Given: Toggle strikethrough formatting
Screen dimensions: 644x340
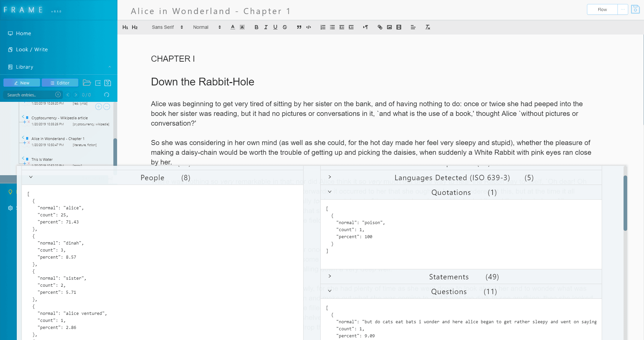Looking at the screenshot, I should [285, 27].
